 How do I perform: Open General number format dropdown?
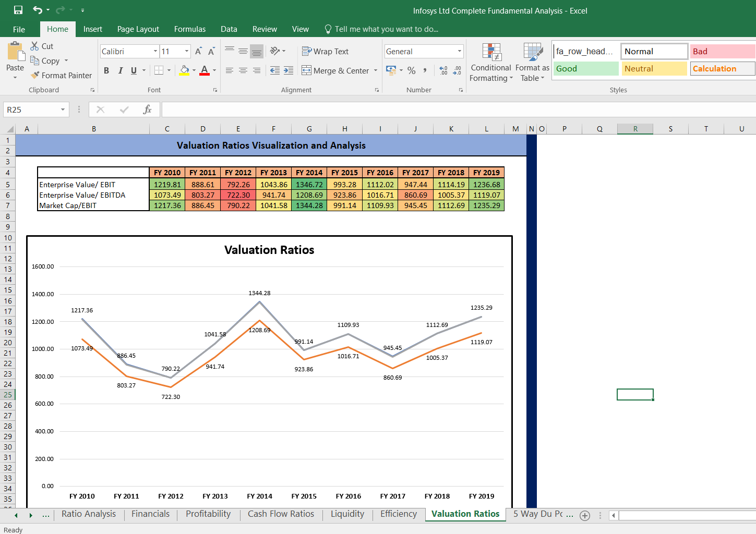point(460,51)
